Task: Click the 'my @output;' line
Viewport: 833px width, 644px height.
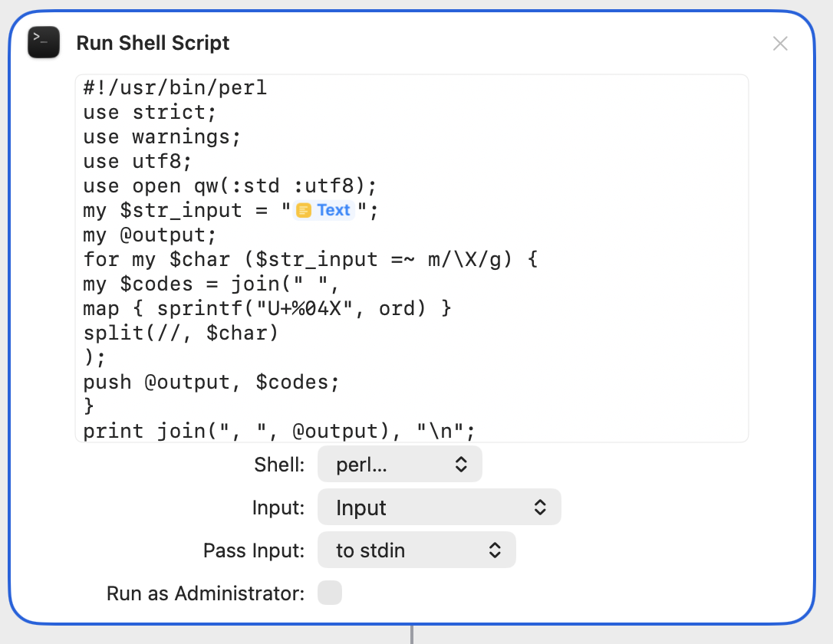Action: click(x=150, y=235)
